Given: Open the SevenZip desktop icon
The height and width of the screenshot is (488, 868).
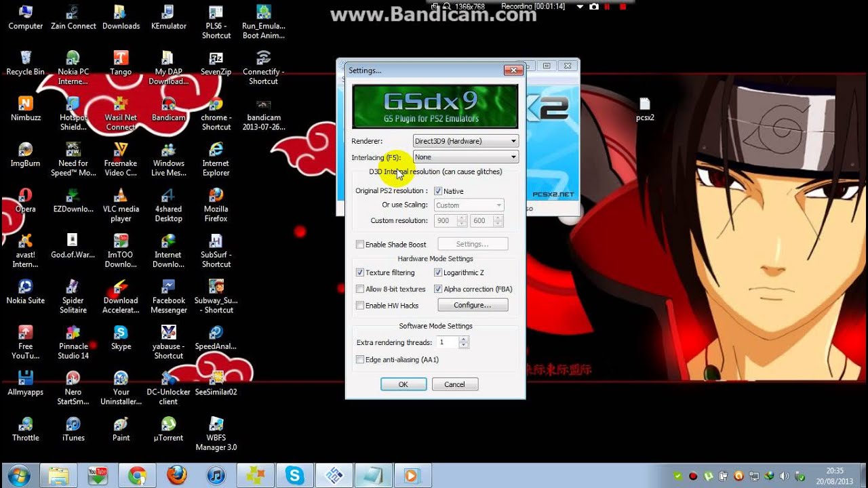Looking at the screenshot, I should click(216, 63).
